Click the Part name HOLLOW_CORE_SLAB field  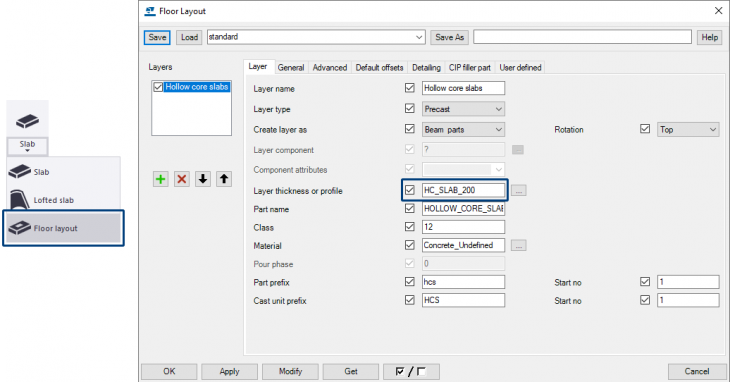(x=463, y=208)
